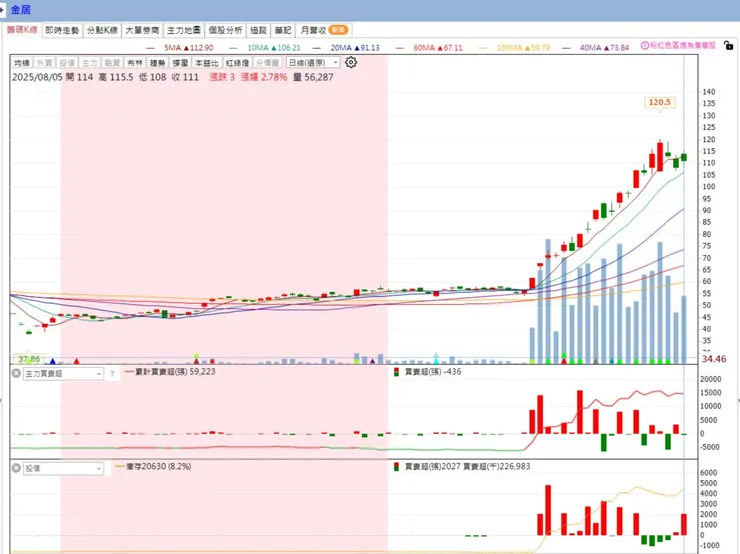Open the 日線(還原) period dropdown

(313, 63)
